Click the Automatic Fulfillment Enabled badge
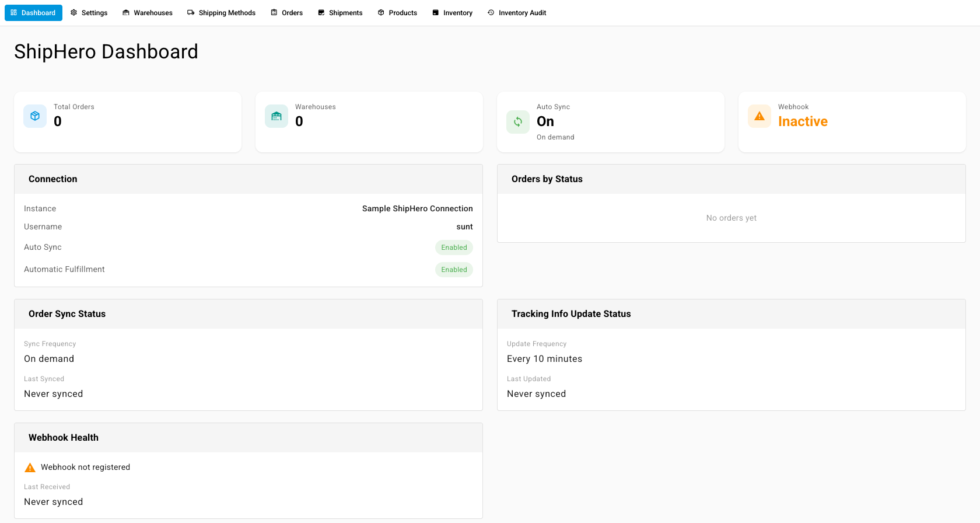Viewport: 980px width, 523px height. tap(454, 270)
